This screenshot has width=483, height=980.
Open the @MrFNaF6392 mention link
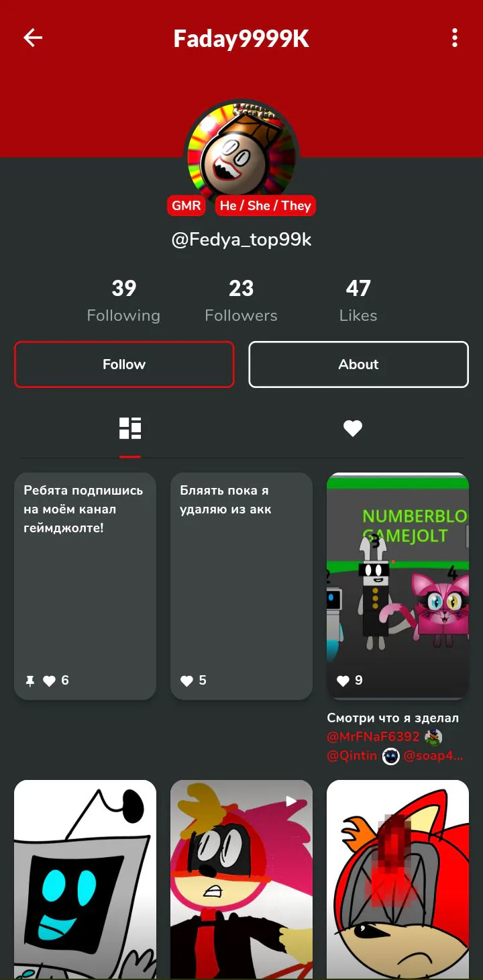point(373,736)
